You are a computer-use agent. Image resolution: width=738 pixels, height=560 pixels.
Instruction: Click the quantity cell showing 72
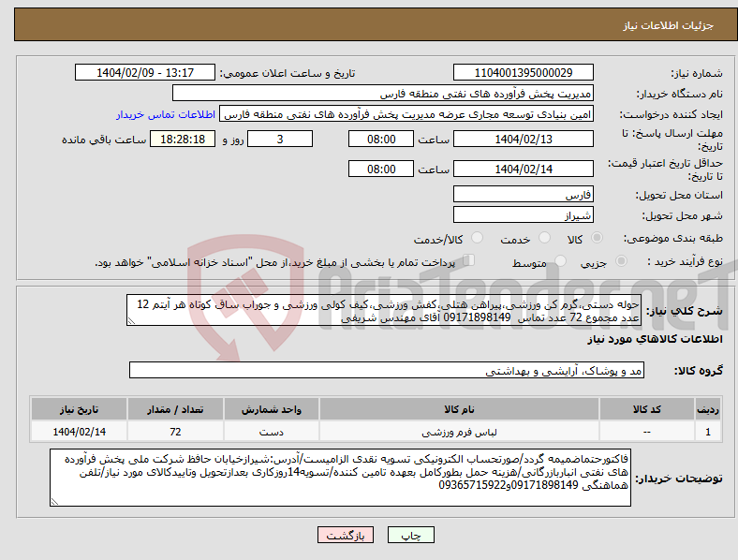tap(175, 432)
